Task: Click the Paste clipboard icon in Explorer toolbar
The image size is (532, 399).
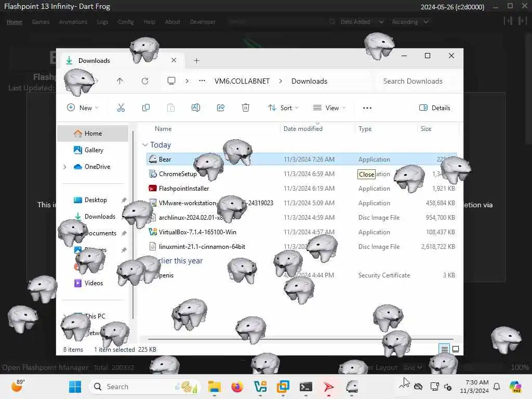Action: tap(171, 108)
